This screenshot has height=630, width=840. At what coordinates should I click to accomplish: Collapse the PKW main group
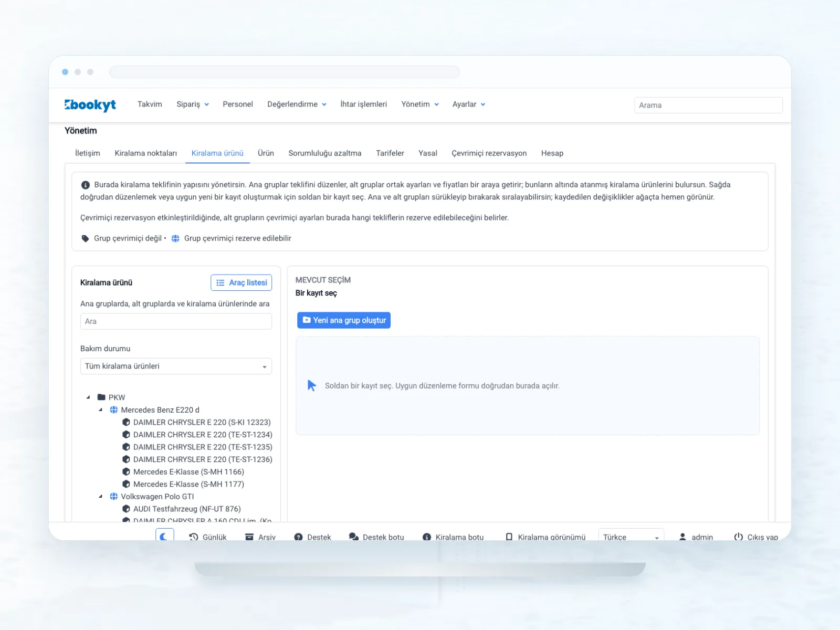88,397
